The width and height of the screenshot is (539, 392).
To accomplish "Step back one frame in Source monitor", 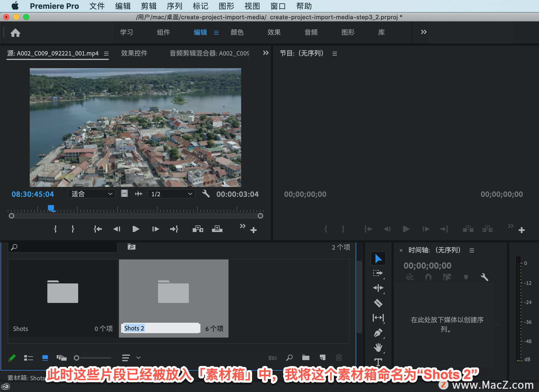I will point(117,229).
